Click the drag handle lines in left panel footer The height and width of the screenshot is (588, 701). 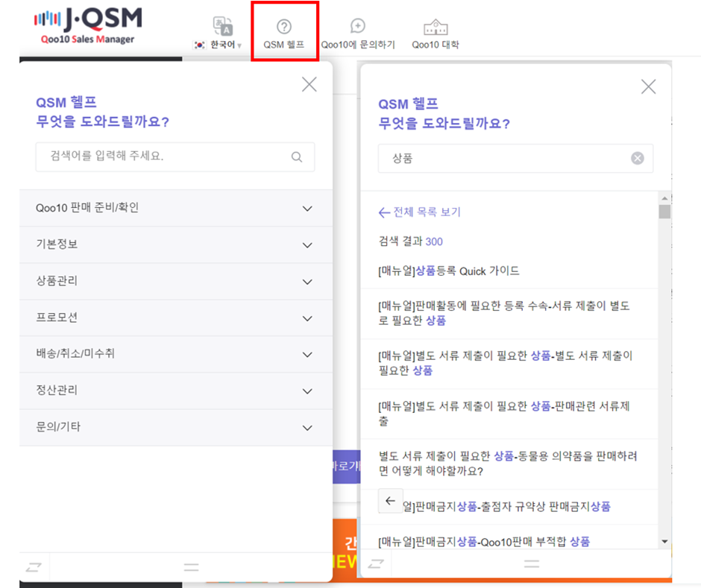191,567
